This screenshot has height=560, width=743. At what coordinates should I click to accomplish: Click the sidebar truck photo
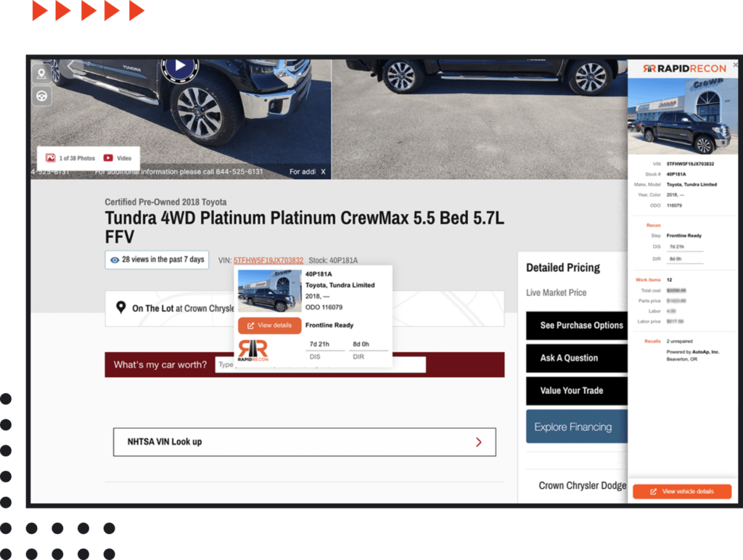682,116
